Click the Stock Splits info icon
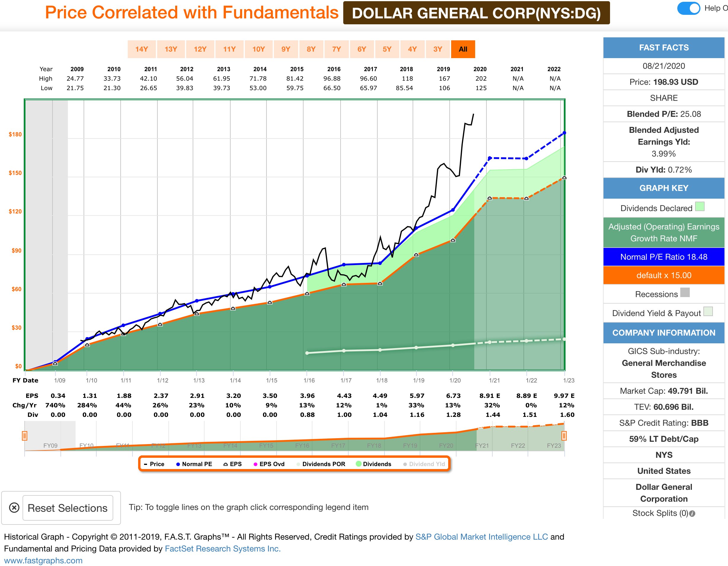 (x=692, y=514)
